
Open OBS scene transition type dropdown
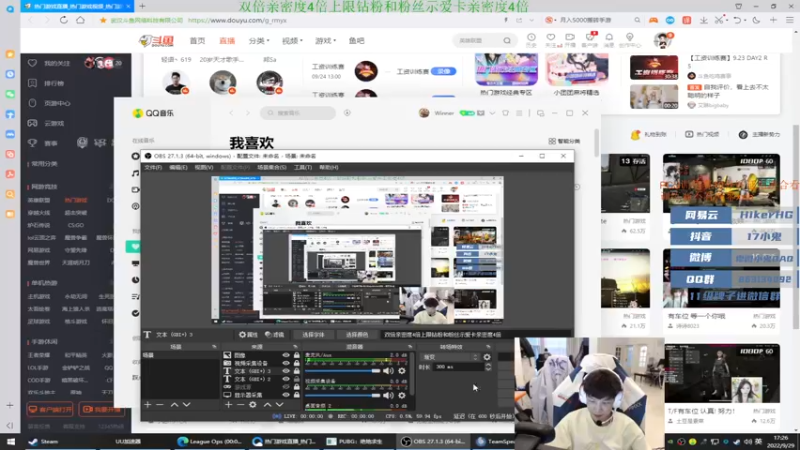click(x=450, y=357)
